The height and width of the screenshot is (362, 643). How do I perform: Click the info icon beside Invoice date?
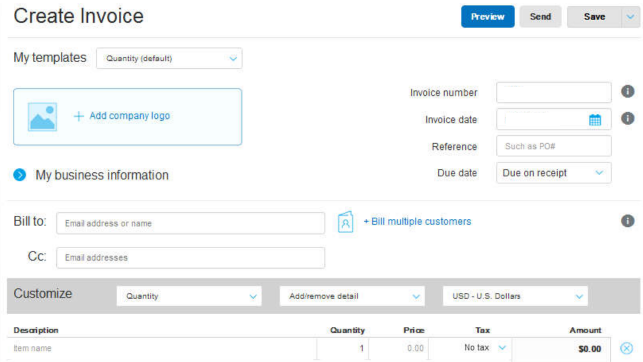tap(627, 118)
